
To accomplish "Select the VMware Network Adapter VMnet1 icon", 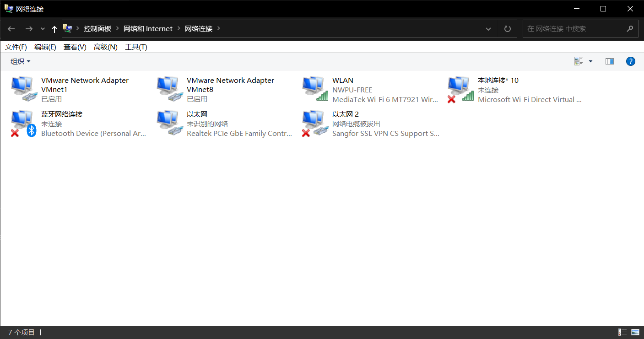I will (x=23, y=89).
